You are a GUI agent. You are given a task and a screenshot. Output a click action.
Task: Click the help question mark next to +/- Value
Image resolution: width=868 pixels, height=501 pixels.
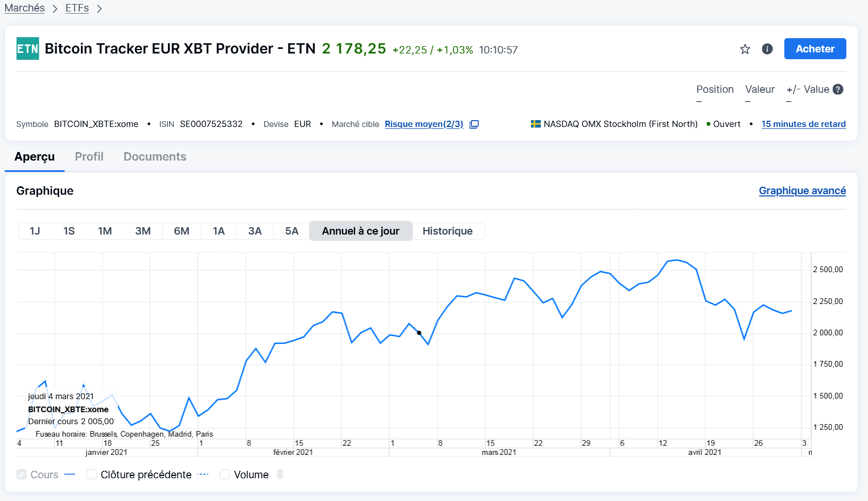click(x=838, y=89)
